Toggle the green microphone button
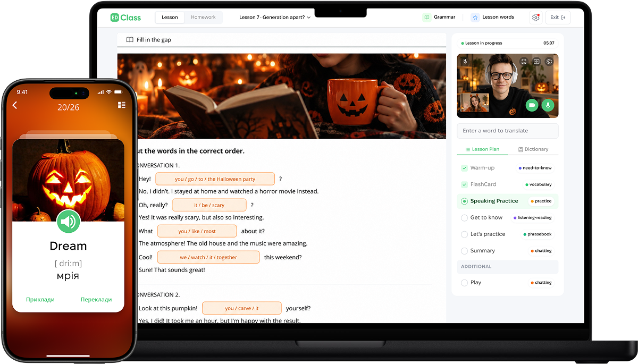 [548, 105]
